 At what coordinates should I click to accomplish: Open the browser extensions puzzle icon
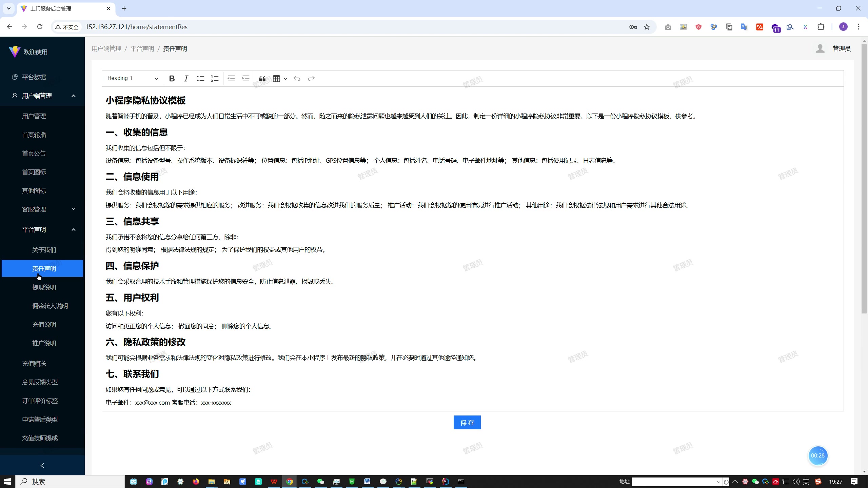coord(821,27)
